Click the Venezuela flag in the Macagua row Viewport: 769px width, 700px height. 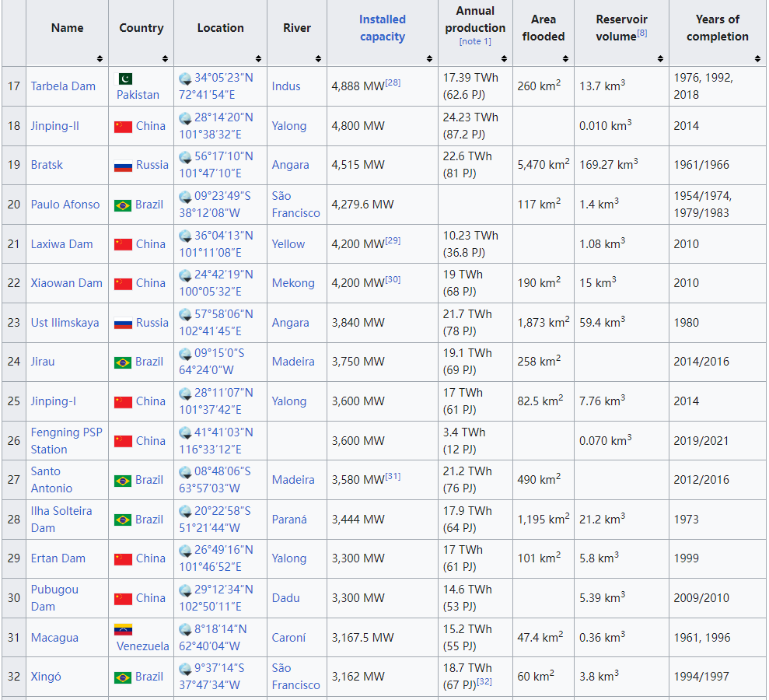123,629
